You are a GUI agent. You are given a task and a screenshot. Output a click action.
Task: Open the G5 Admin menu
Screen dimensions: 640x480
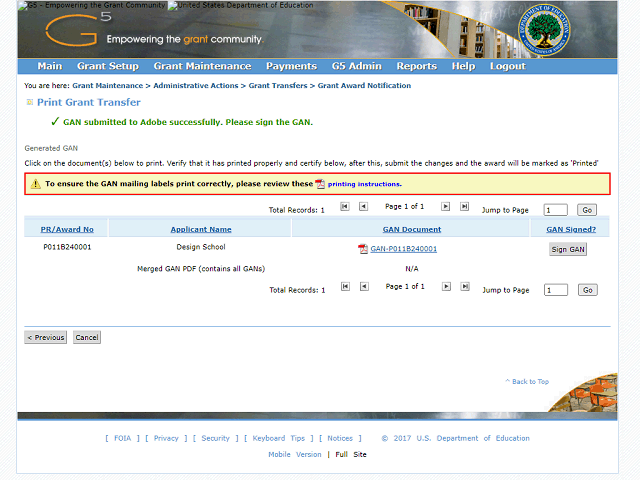(x=356, y=66)
